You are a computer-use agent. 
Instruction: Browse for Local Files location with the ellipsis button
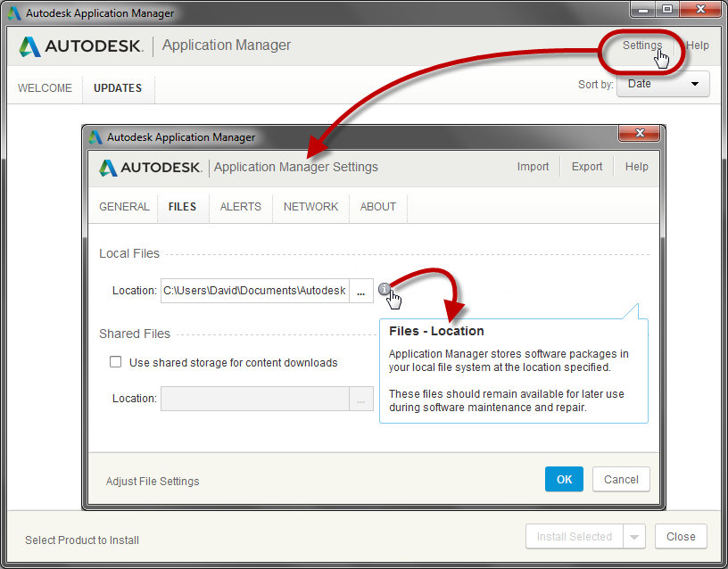pyautogui.click(x=360, y=291)
